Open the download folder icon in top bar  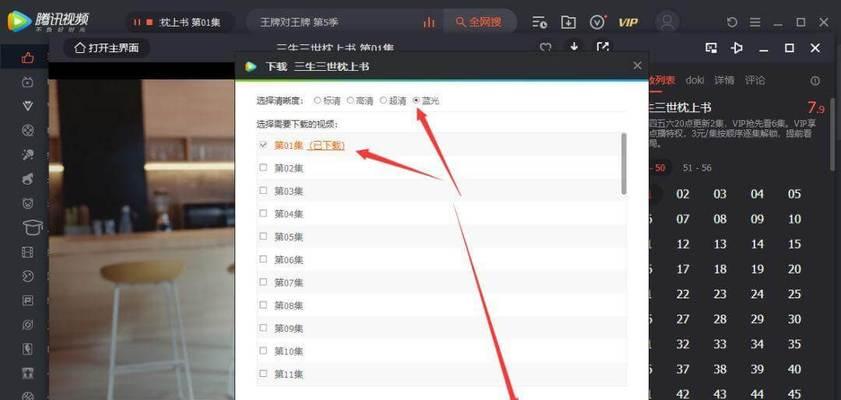click(x=567, y=22)
